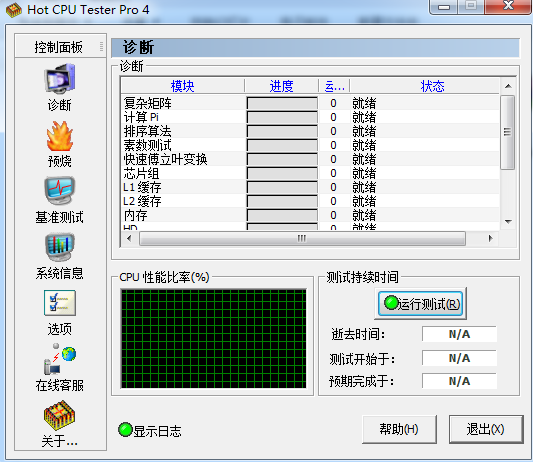533x462 pixels.
Task: Open the 在线客服 online support icon
Action: point(60,359)
